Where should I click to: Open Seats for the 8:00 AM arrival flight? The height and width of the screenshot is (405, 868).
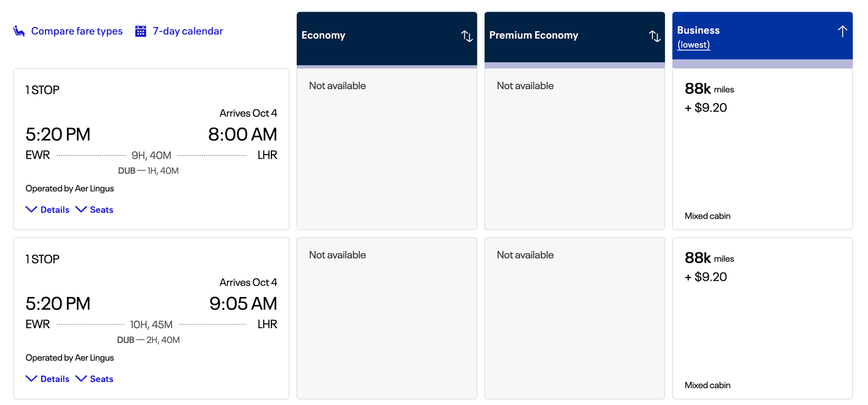(x=94, y=209)
